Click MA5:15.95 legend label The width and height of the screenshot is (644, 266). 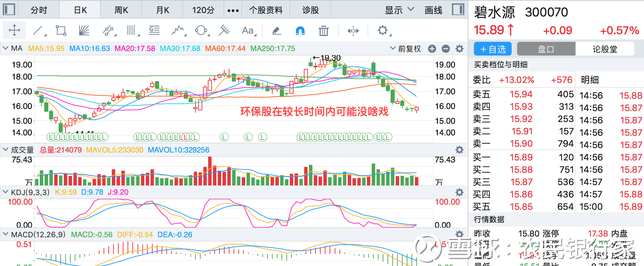point(46,49)
